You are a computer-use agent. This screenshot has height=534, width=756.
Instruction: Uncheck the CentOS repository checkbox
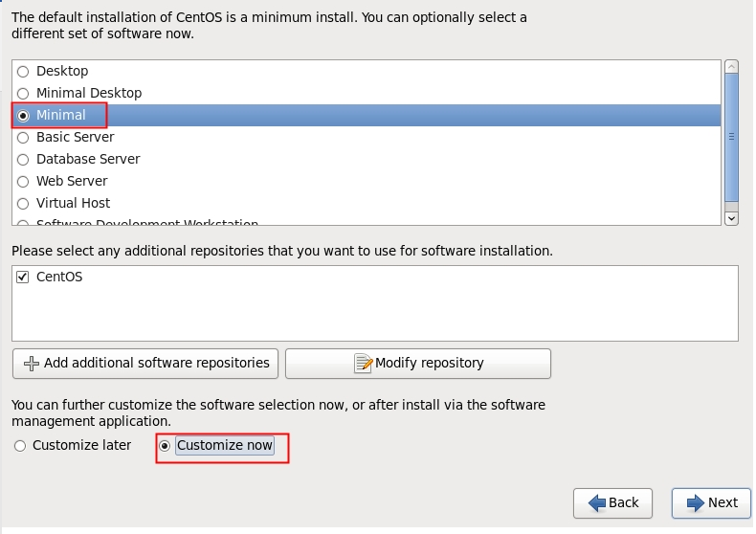(23, 278)
